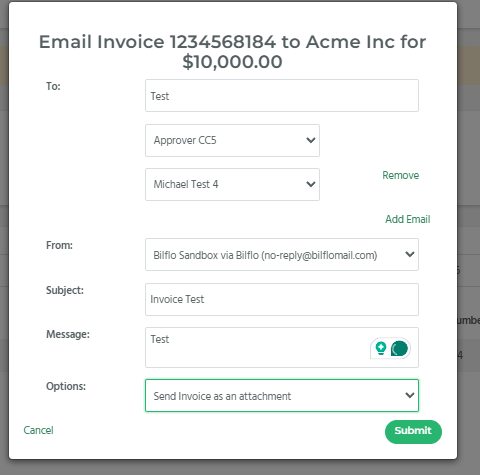
Task: Open the From sender dropdown
Action: (282, 255)
